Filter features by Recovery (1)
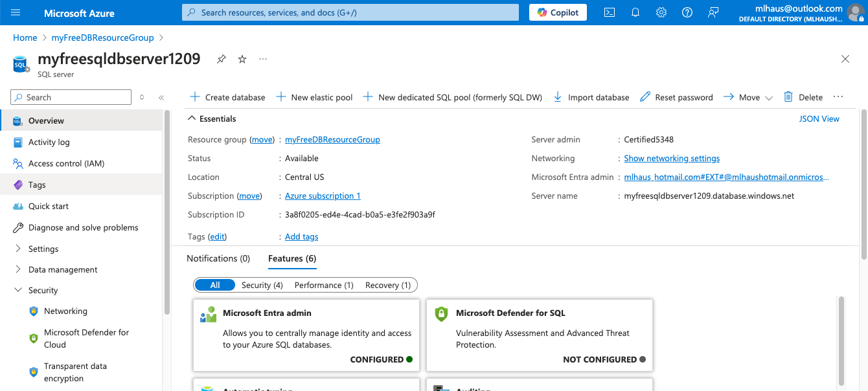Screen dimensions: 868x391 click(x=388, y=285)
